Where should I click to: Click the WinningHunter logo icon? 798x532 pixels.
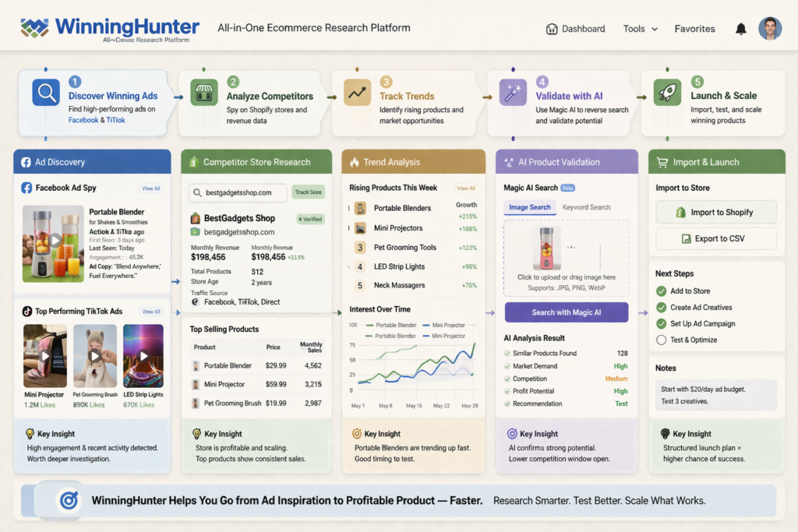[x=33, y=27]
